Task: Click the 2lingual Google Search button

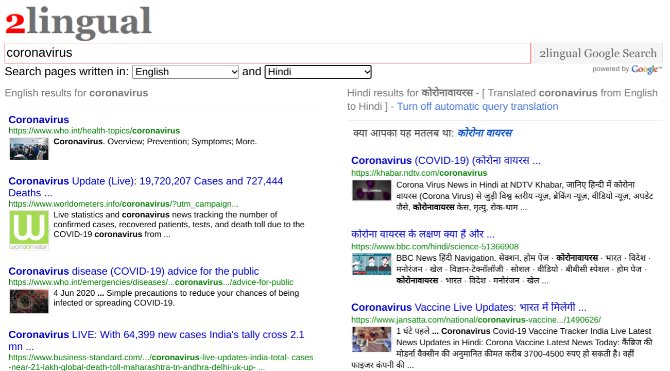Action: pyautogui.click(x=597, y=53)
